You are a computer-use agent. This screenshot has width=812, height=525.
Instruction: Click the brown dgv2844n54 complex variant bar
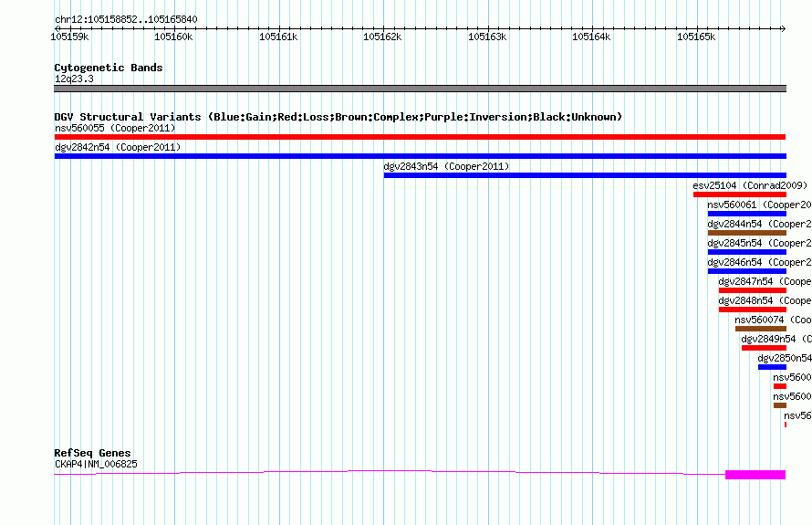click(x=746, y=233)
